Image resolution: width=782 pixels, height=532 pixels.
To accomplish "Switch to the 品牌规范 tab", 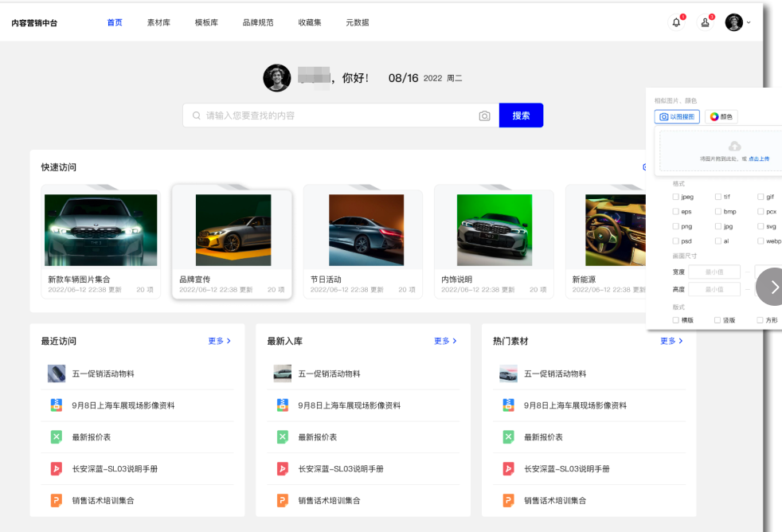I will 258,22.
